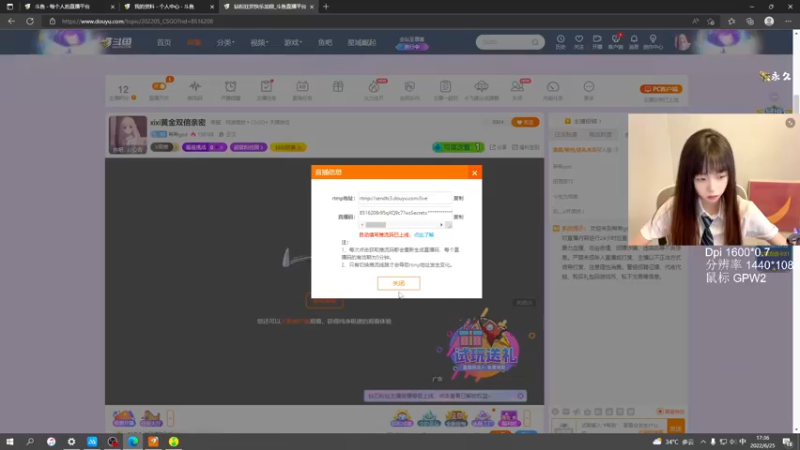Viewport: 800px width, 450px height.
Task: Open the 星域崛起 nav item
Action: tap(362, 42)
